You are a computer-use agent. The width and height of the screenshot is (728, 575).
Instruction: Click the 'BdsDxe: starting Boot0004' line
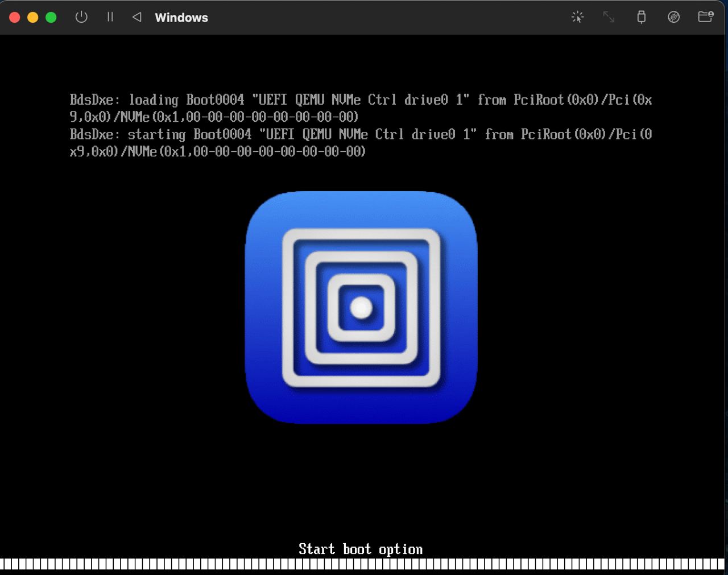(x=361, y=143)
